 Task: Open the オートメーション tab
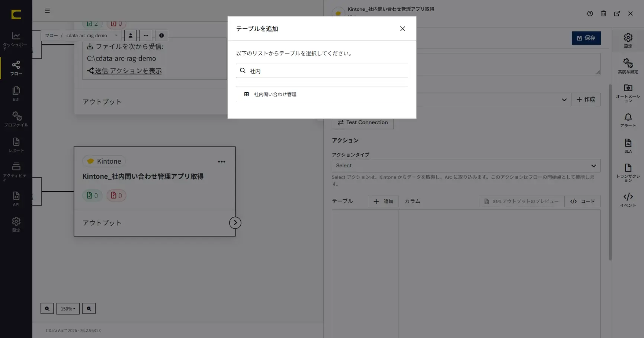point(628,93)
